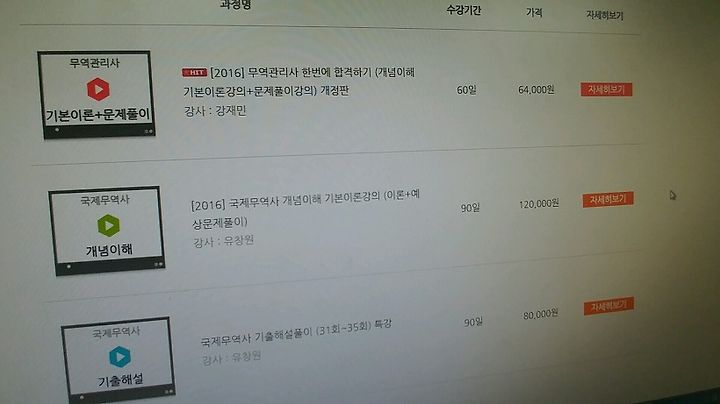Open 국제무역사 개념이해 course thumbnail

pos(107,230)
